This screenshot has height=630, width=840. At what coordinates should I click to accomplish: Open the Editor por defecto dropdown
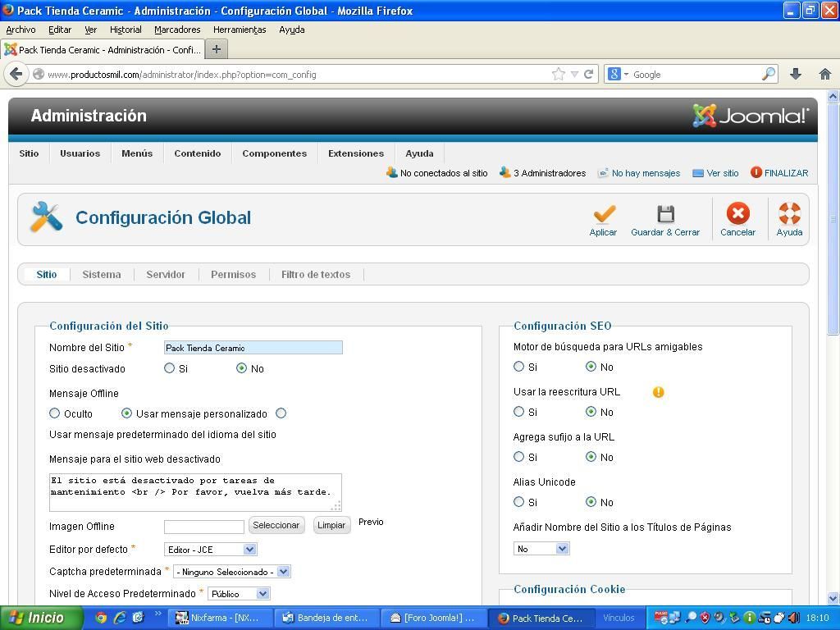click(210, 549)
